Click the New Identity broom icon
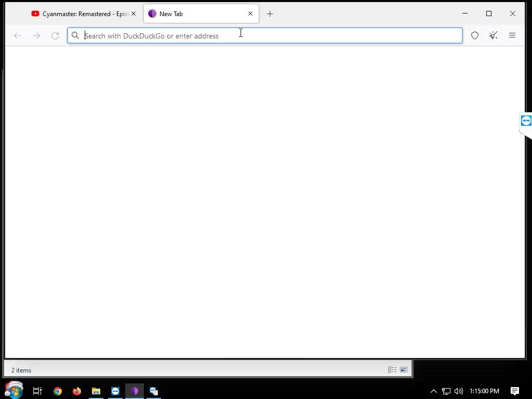The height and width of the screenshot is (399, 532). coord(494,35)
